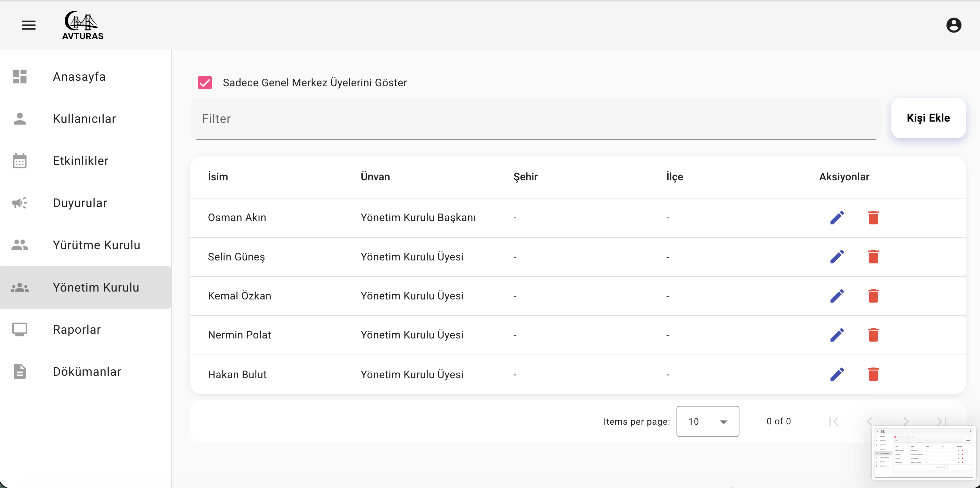Delete Nermin Polat's entry
Image resolution: width=980 pixels, height=488 pixels.
click(873, 335)
